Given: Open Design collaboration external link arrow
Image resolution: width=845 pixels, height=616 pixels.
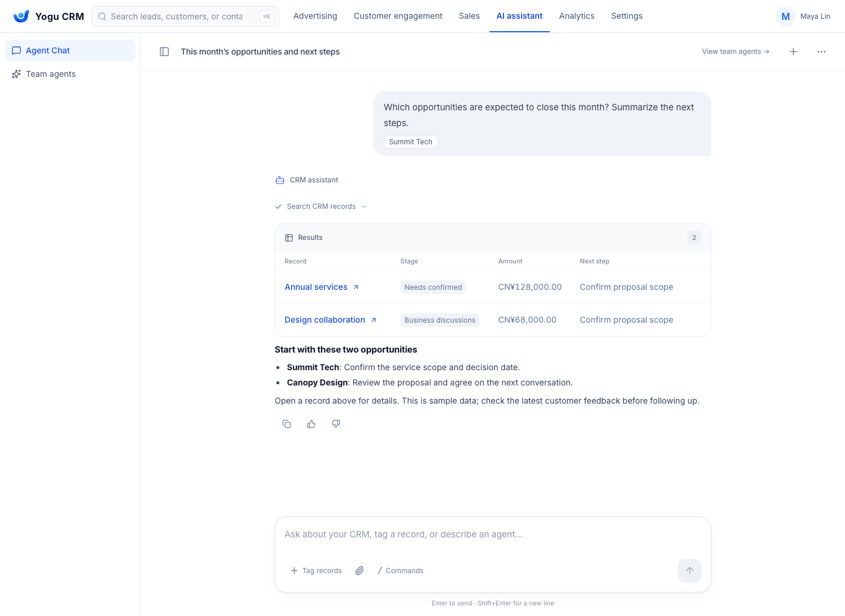Looking at the screenshot, I should 373,320.
